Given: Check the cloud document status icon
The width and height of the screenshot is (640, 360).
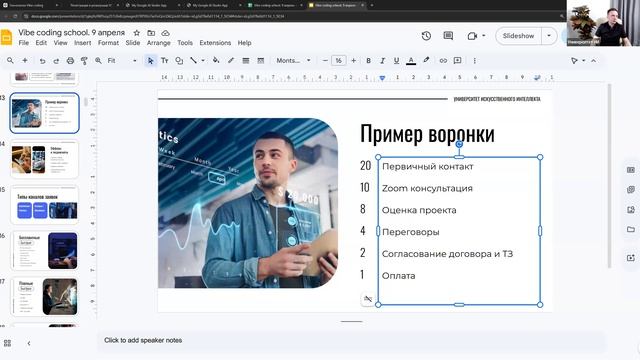Looking at the screenshot, I should point(165,33).
